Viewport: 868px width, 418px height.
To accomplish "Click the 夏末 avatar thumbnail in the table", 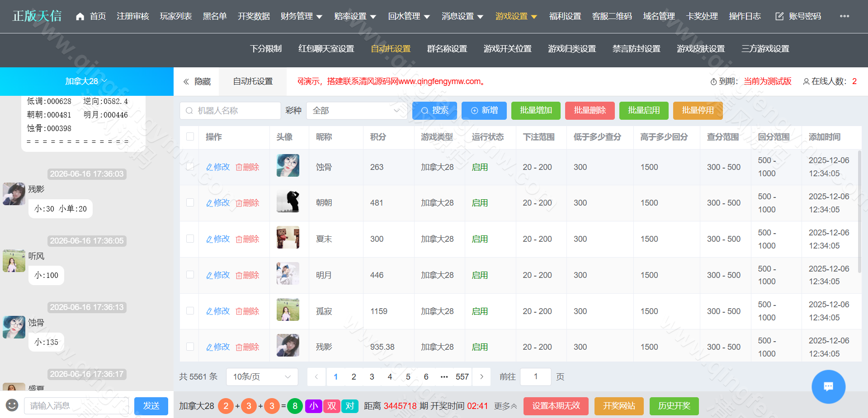I will 288,237.
